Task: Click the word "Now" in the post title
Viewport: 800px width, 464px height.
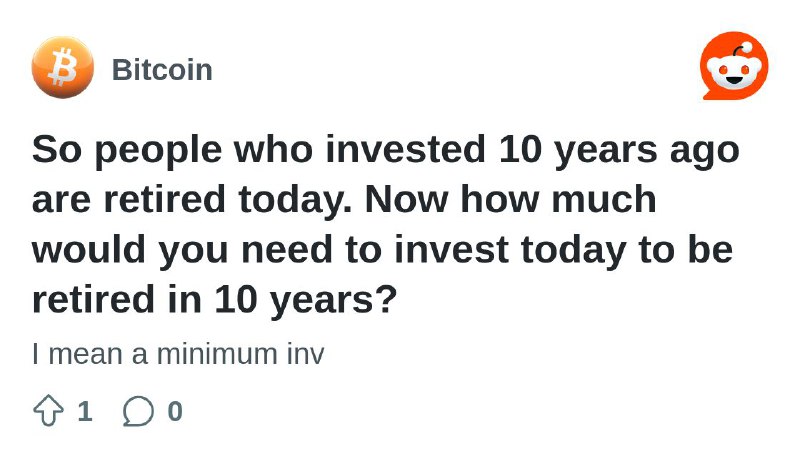Action: coord(406,200)
